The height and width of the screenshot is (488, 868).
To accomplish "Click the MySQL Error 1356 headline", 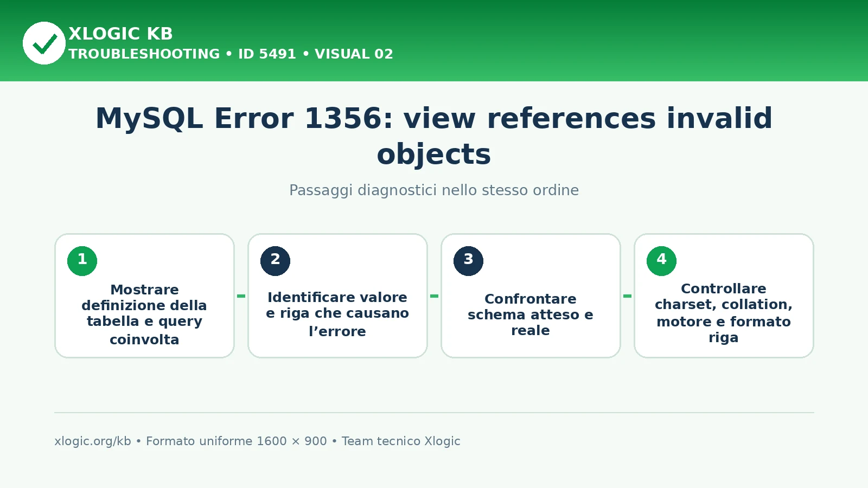I will pyautogui.click(x=434, y=136).
